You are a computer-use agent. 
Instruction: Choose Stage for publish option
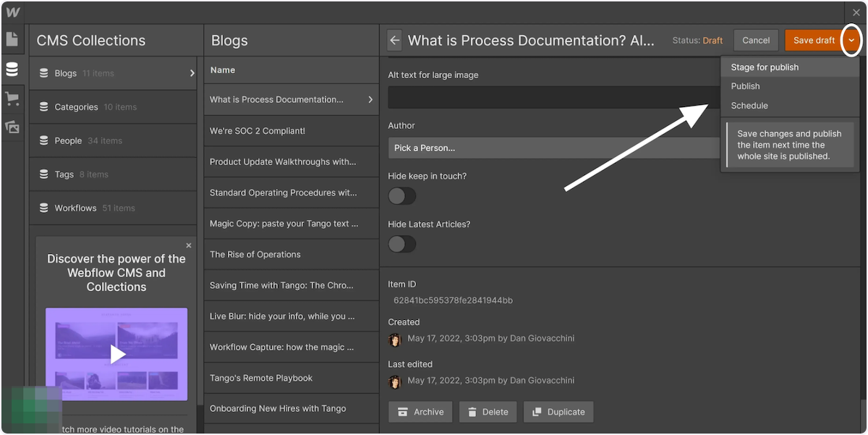click(x=790, y=67)
